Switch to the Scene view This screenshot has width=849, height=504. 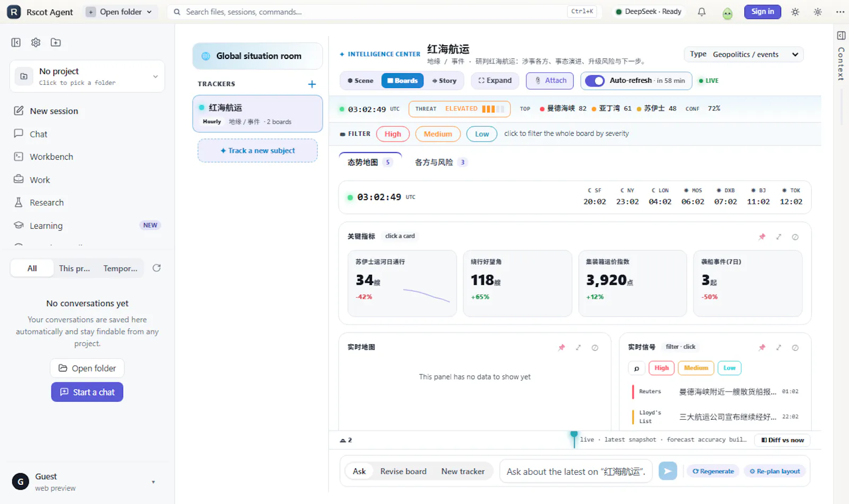point(361,81)
